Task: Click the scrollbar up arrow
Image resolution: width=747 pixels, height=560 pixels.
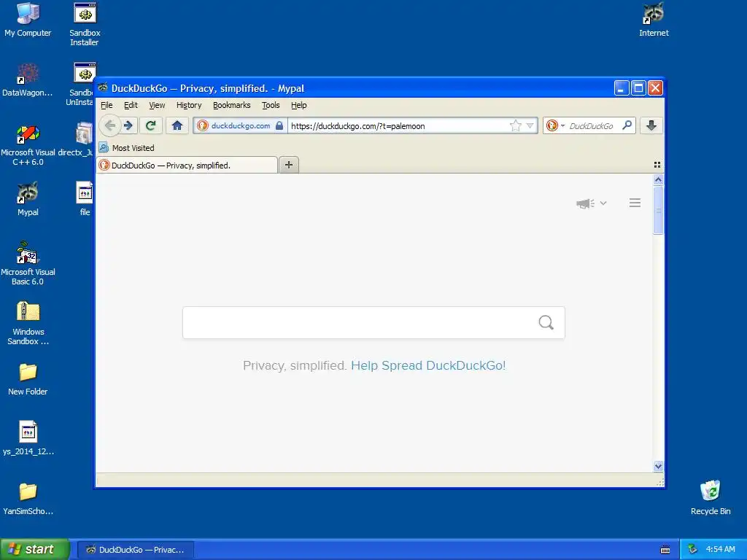Action: [658, 179]
